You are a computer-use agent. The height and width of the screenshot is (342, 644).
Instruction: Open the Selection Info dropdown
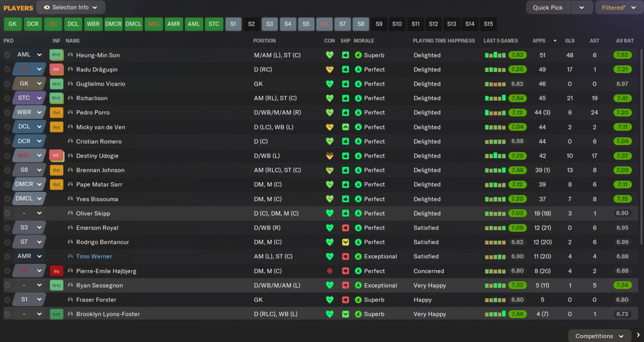click(71, 8)
